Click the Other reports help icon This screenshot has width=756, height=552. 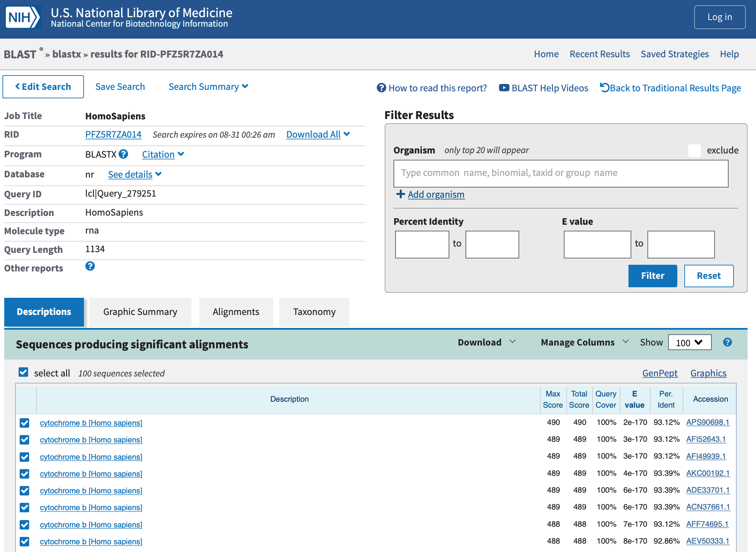point(90,267)
